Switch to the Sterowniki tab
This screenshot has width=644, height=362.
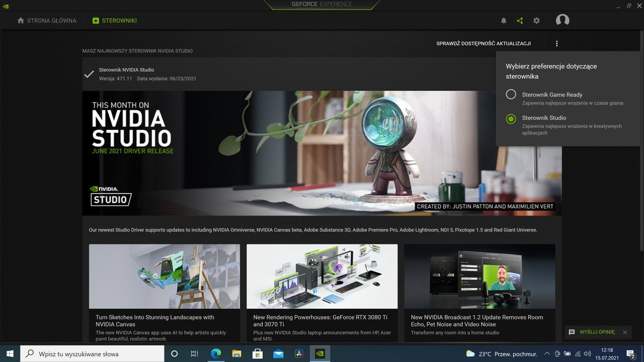(115, 21)
